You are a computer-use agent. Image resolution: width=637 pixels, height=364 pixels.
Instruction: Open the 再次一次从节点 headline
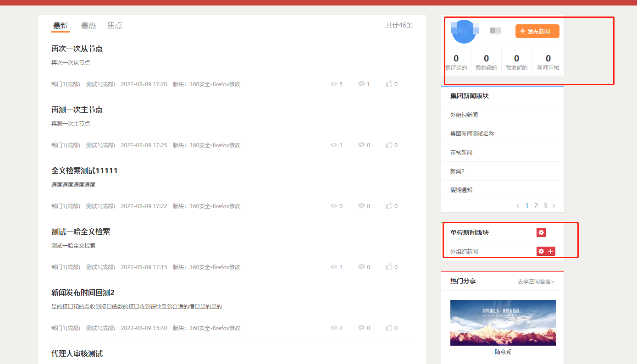[77, 49]
